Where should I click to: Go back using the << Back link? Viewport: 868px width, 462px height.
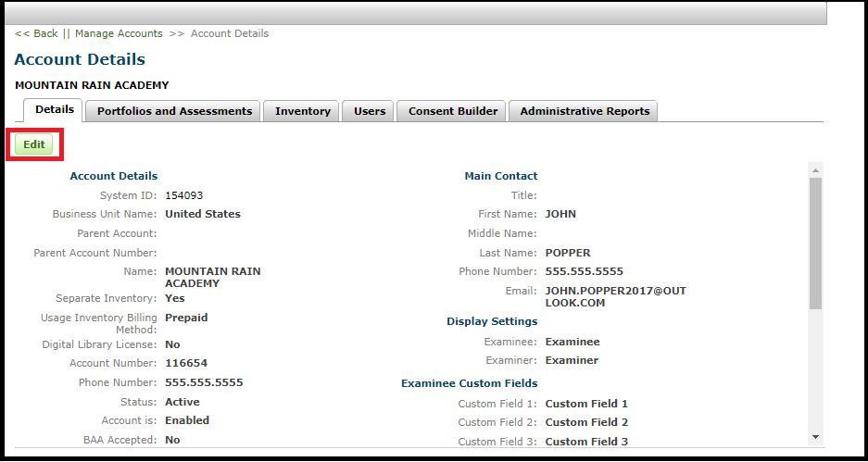tap(36, 33)
